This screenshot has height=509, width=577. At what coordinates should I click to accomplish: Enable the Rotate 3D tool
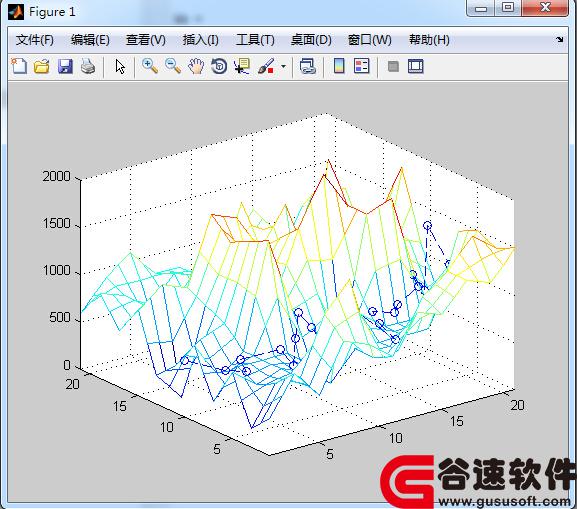(219, 67)
